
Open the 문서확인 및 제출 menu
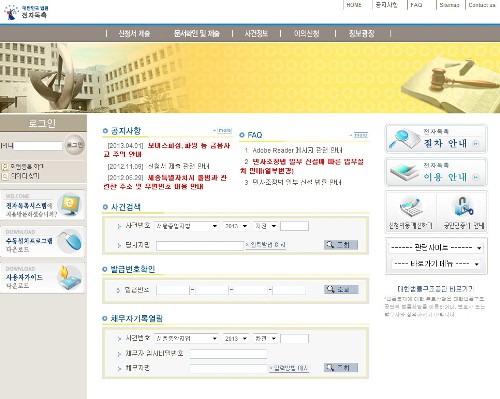(197, 33)
